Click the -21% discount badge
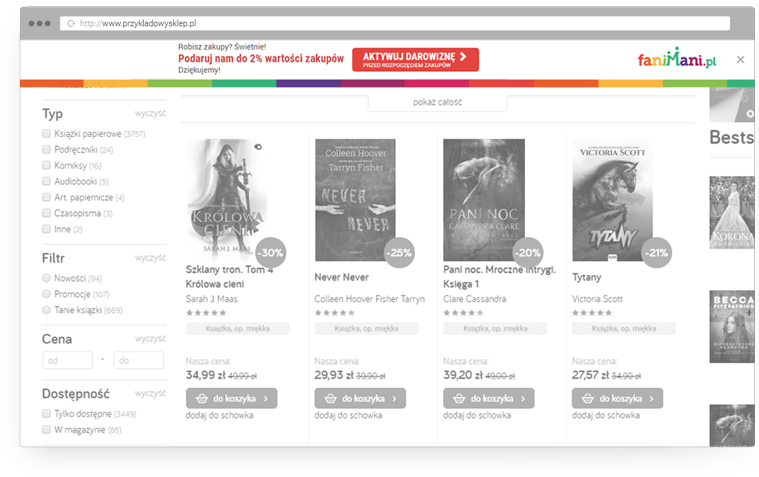 coord(656,253)
